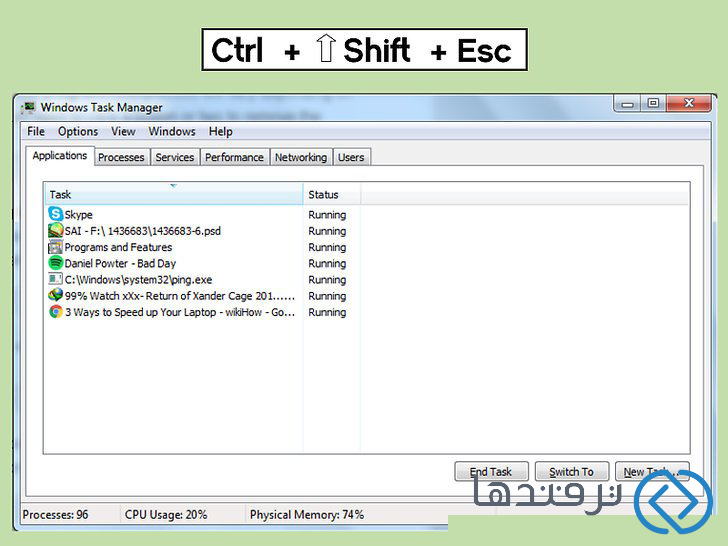Viewport: 728px width, 546px height.
Task: Open the Options menu
Action: pyautogui.click(x=78, y=131)
